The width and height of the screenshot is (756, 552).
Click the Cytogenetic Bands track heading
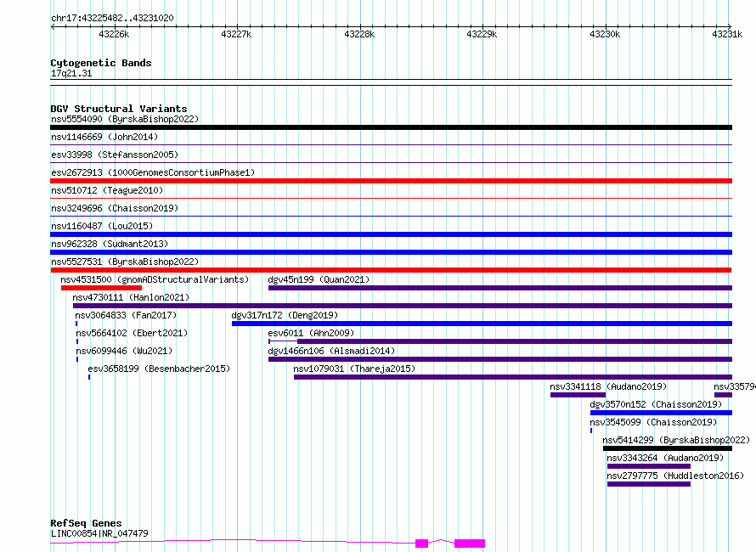coord(101,63)
